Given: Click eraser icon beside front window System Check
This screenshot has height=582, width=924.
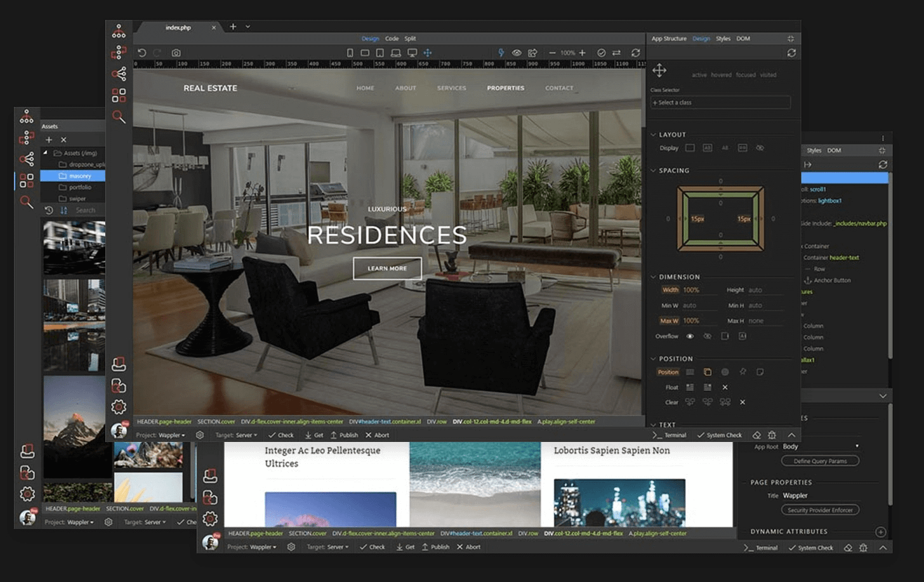Looking at the screenshot, I should tap(756, 435).
